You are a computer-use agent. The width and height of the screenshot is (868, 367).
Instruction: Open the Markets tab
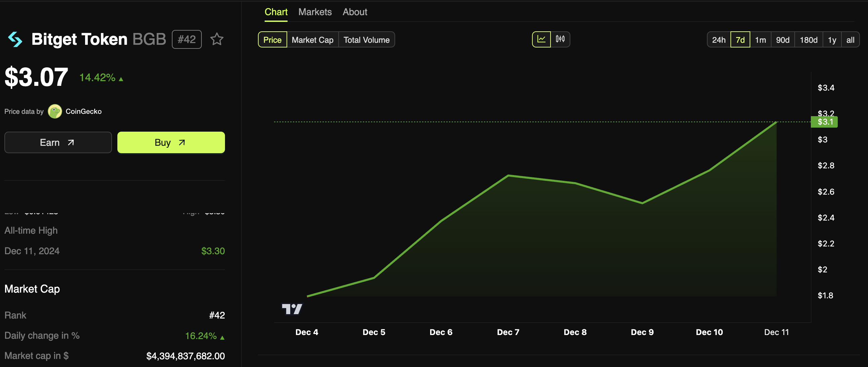click(315, 12)
